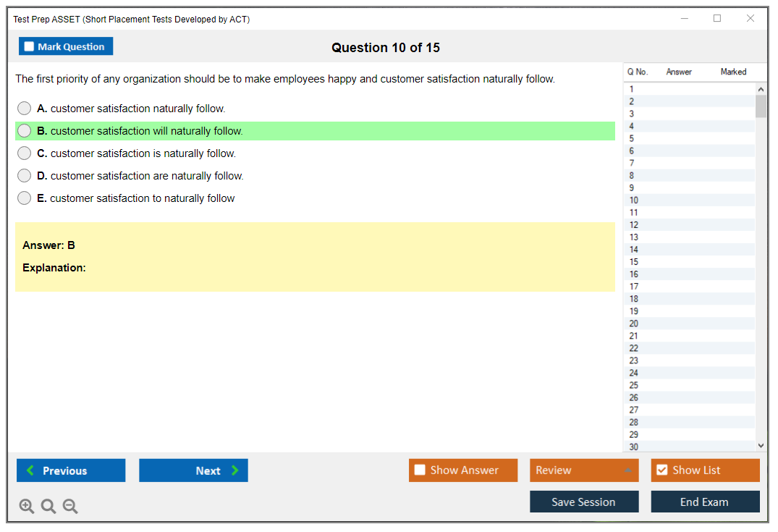Uncheck the Show List checkbox
Viewport: 778px width, 532px height.
pyautogui.click(x=661, y=470)
